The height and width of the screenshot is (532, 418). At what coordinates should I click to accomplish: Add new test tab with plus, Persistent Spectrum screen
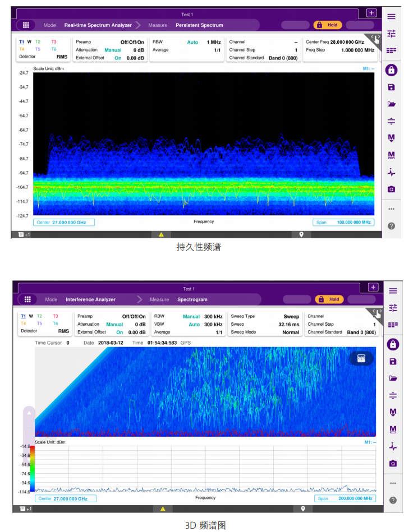(x=371, y=13)
